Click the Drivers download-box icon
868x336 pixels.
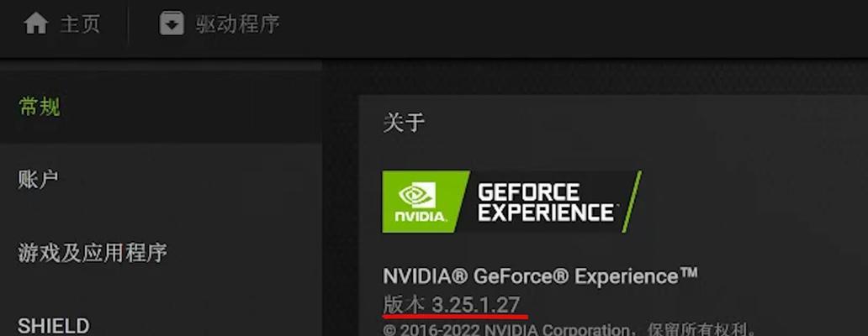(x=172, y=24)
